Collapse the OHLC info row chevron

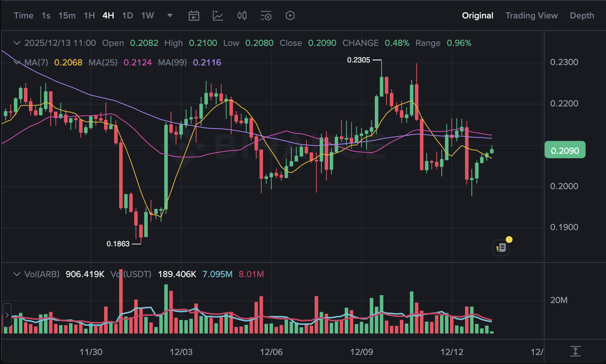[17, 43]
